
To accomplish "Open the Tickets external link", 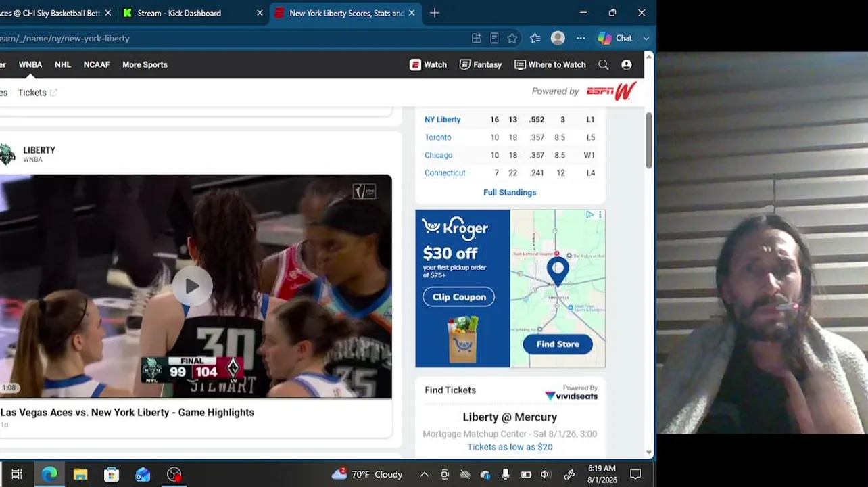I will [x=38, y=93].
